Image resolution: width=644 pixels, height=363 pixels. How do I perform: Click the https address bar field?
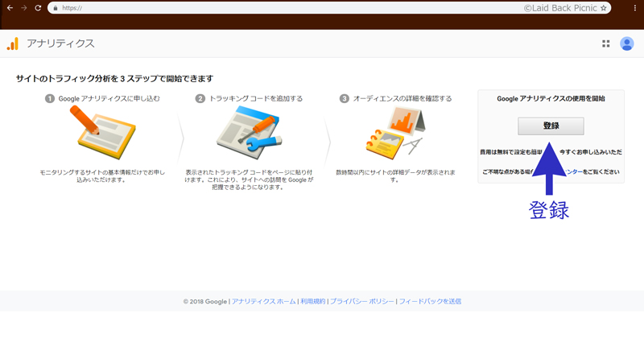point(329,8)
